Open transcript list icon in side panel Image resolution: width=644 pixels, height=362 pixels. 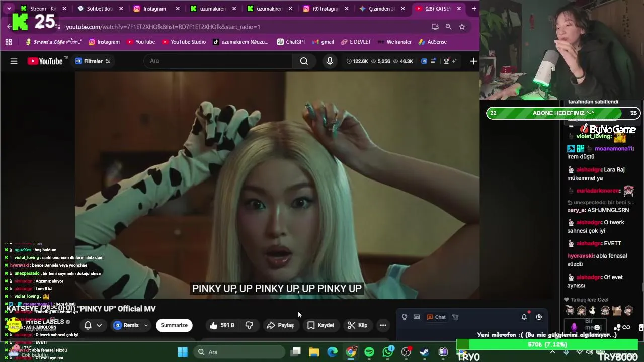coord(455,317)
